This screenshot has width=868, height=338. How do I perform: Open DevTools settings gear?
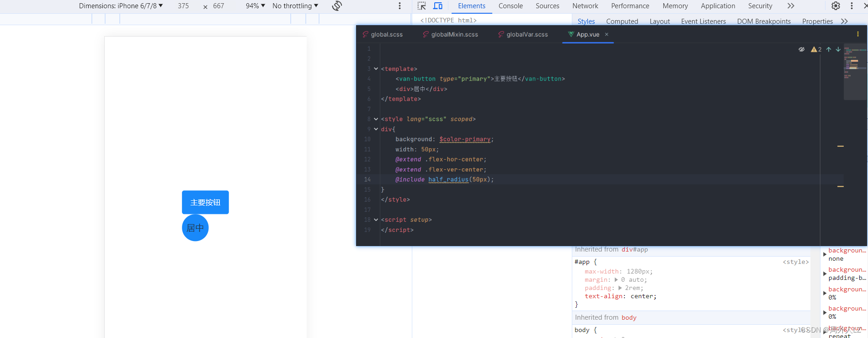coord(836,6)
